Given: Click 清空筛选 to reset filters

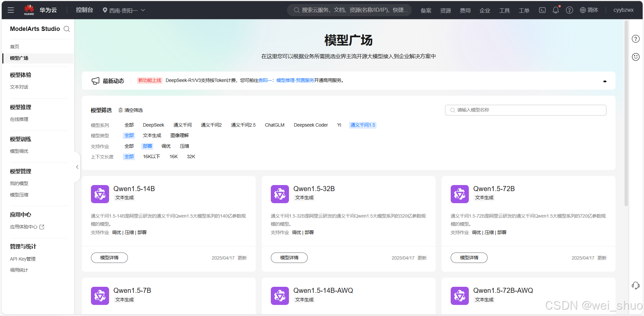Looking at the screenshot, I should click(x=131, y=110).
